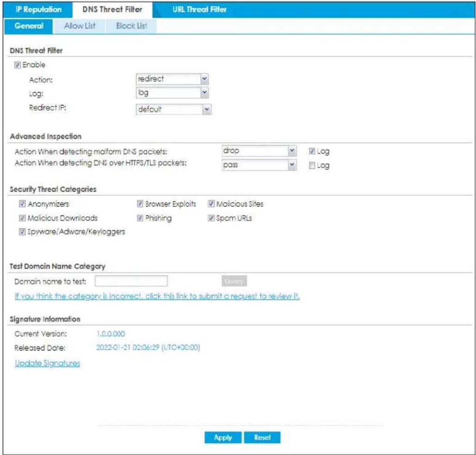This screenshot has height=455, width=476.
Task: Click the Test Domain Name Category heading
Action: point(57,266)
